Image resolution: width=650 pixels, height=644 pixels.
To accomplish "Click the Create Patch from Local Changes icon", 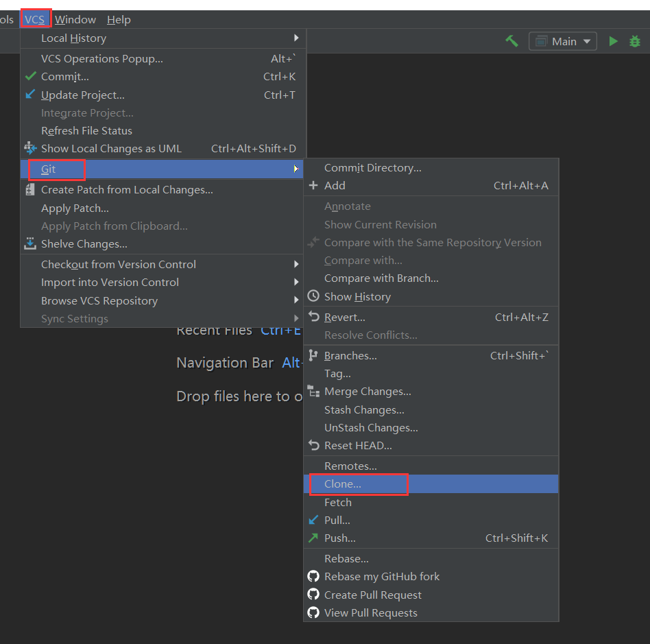I will tap(30, 189).
